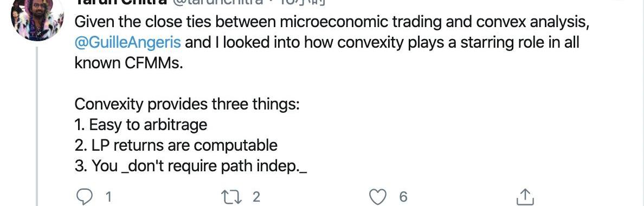Click the partially visible Tarun Chitra name
Image resolution: width=644 pixels, height=206 pixels.
pyautogui.click(x=121, y=2)
